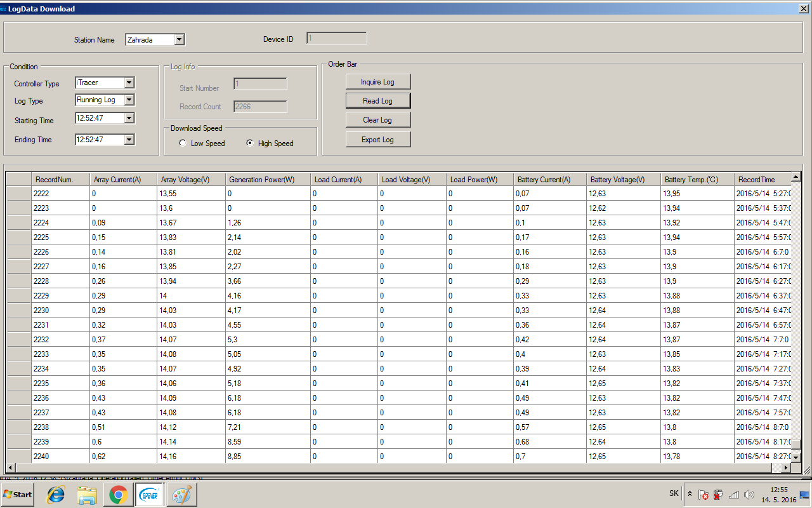This screenshot has height=508, width=812.
Task: Open the EPEVER app in the taskbar
Action: pos(150,494)
